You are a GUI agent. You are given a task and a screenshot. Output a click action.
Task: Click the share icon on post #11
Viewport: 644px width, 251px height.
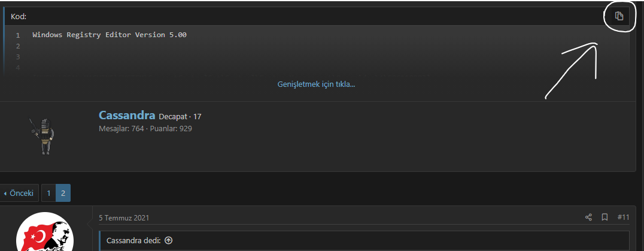pos(588,217)
